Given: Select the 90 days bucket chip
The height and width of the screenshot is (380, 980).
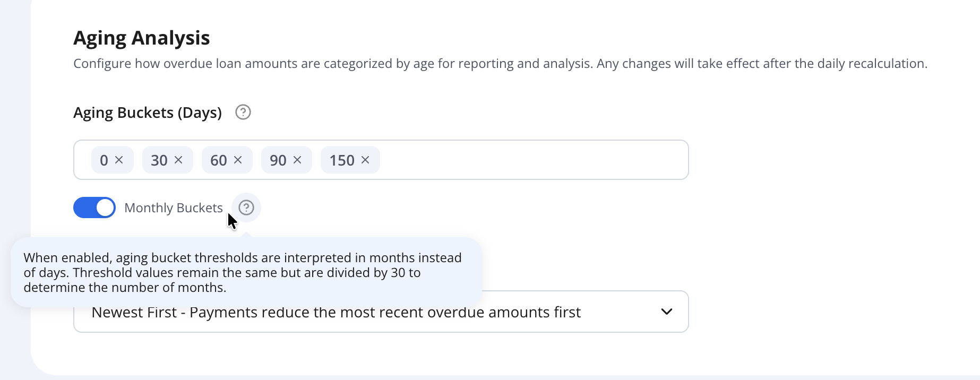Looking at the screenshot, I should (278, 160).
